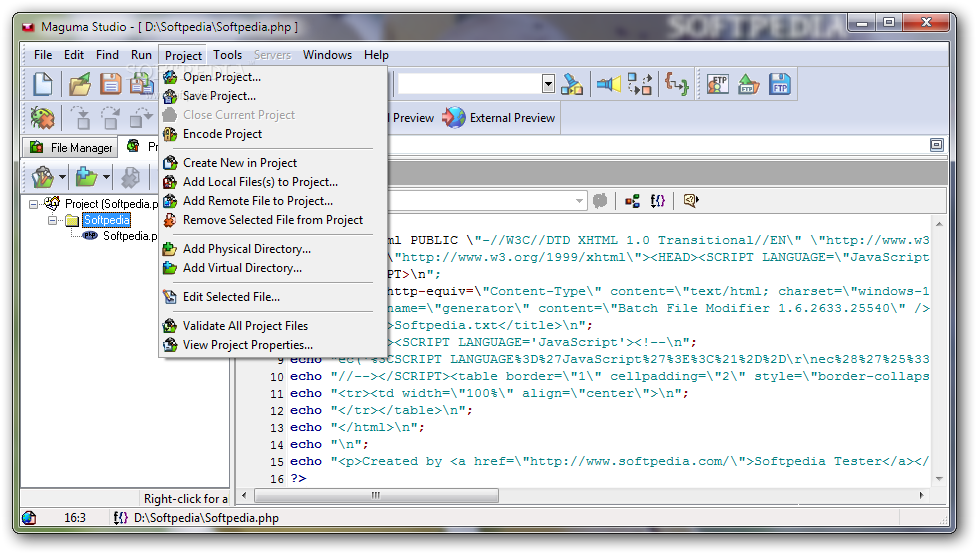Click the External Preview globe icon
Image resolution: width=977 pixels, height=554 pixels.
454,117
